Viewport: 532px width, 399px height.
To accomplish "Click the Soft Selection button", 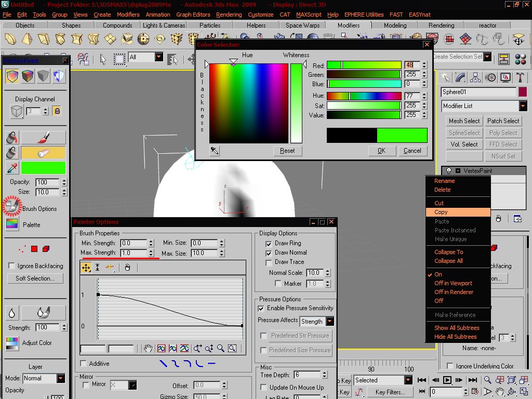I will [x=35, y=278].
